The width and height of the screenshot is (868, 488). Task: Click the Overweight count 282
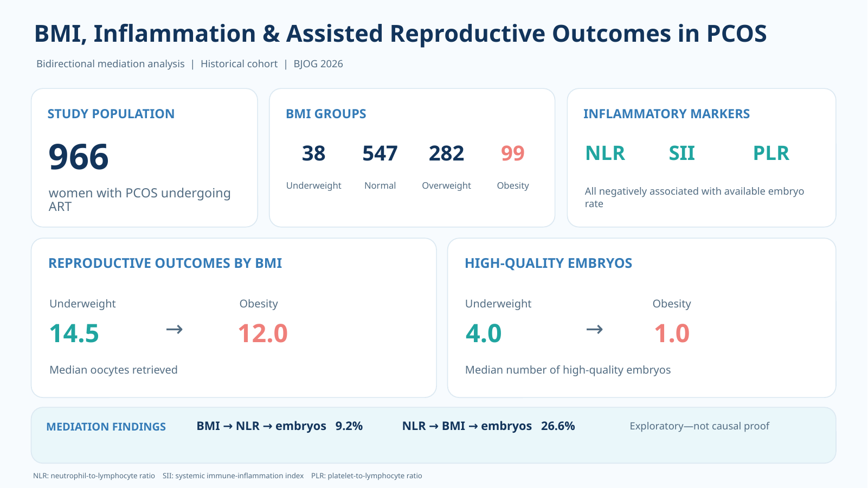coord(446,153)
